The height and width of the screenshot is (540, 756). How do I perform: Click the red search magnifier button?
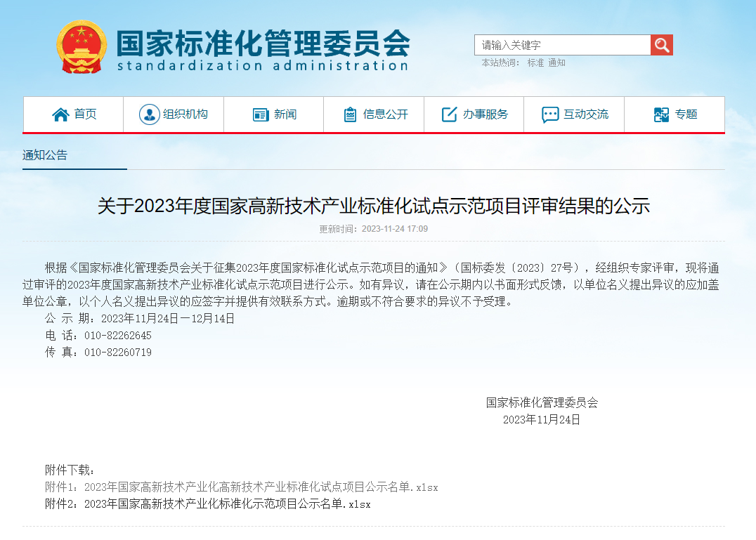(661, 45)
